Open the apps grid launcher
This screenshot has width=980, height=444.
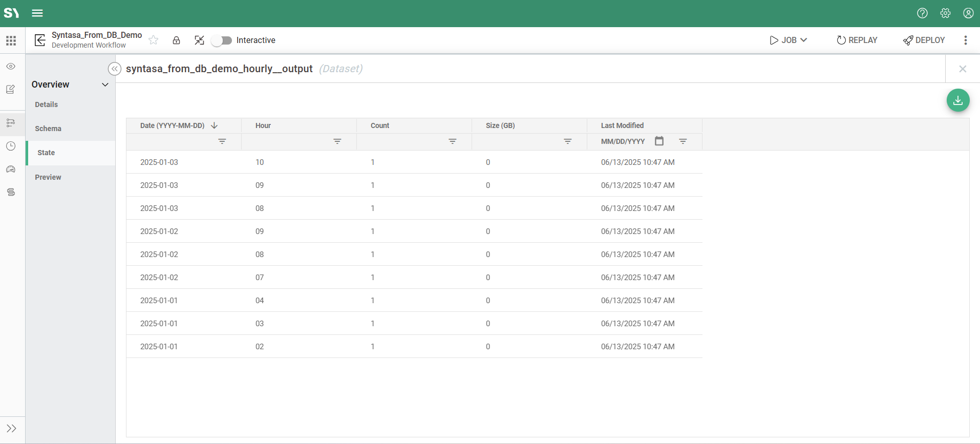(11, 40)
